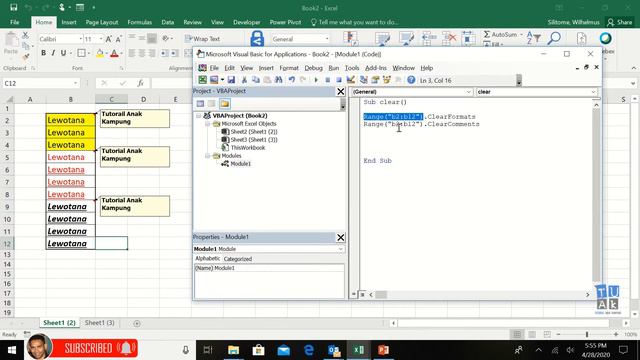The width and height of the screenshot is (640, 360).
Task: Open the Debug menu in VBA editor
Action: pyautogui.click(x=313, y=68)
